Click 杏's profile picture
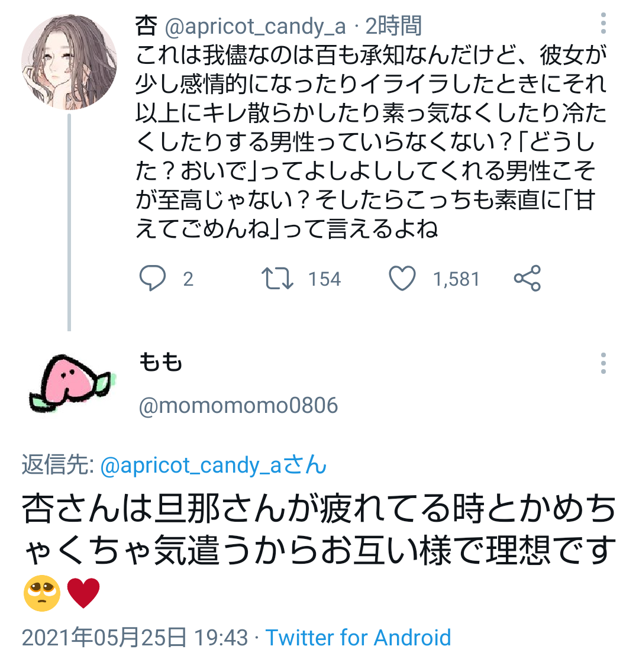The image size is (639, 672). pyautogui.click(x=71, y=59)
